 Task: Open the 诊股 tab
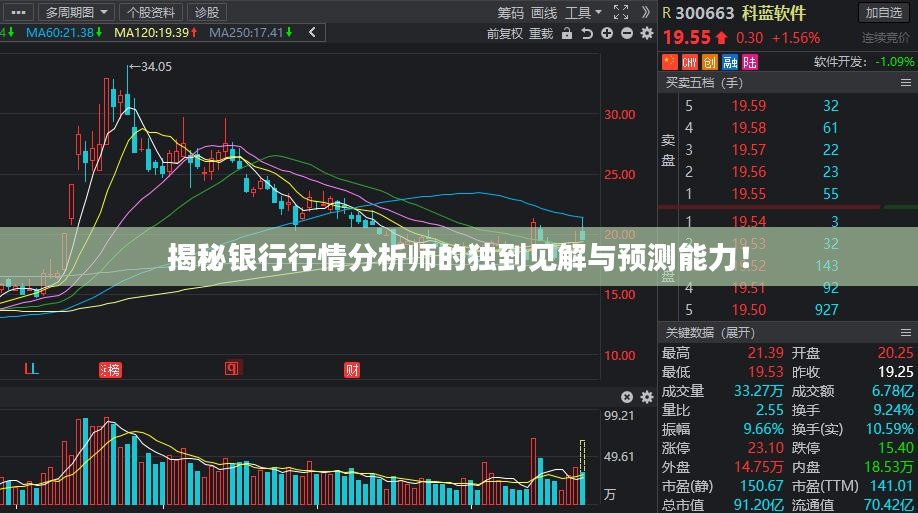207,12
